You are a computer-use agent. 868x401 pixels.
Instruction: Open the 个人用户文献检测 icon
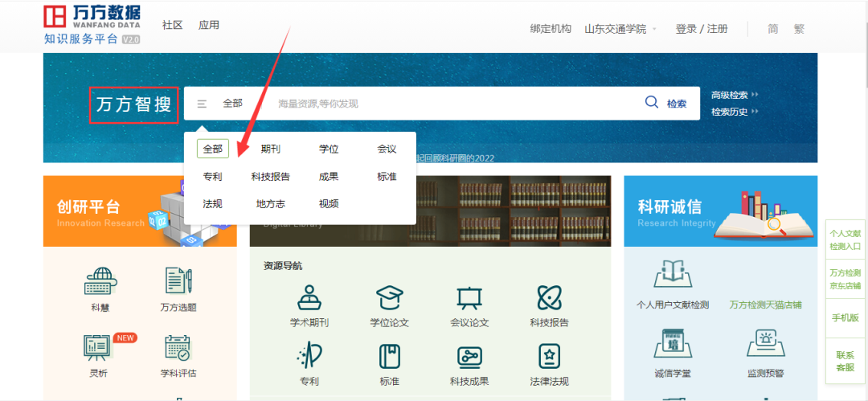coord(674,273)
